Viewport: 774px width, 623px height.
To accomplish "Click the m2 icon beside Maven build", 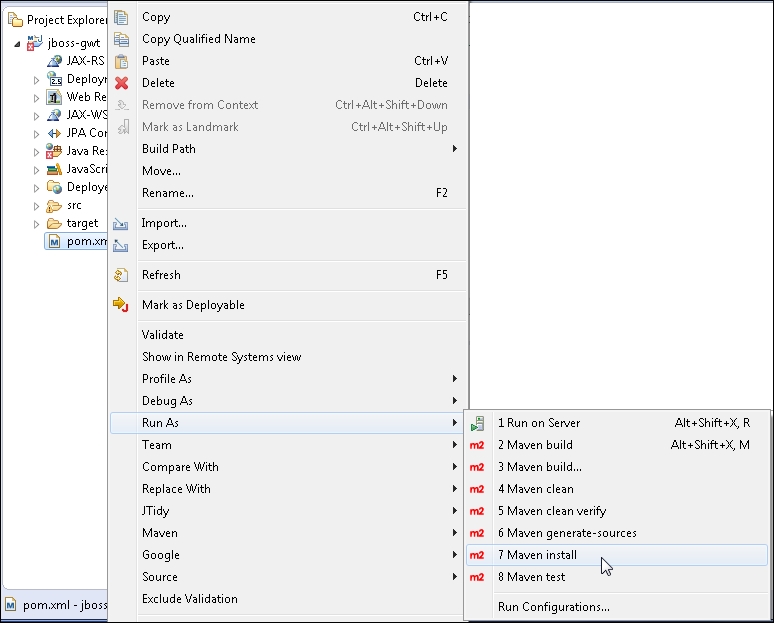I will coord(477,445).
